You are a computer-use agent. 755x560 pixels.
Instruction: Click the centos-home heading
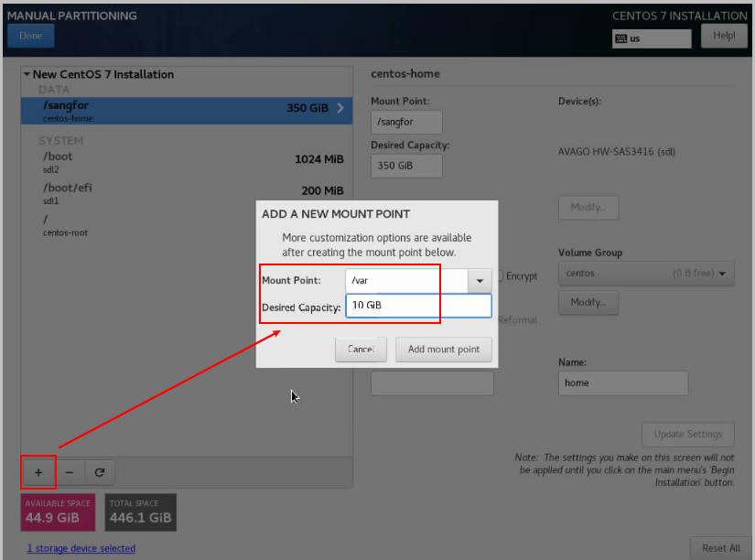[404, 74]
